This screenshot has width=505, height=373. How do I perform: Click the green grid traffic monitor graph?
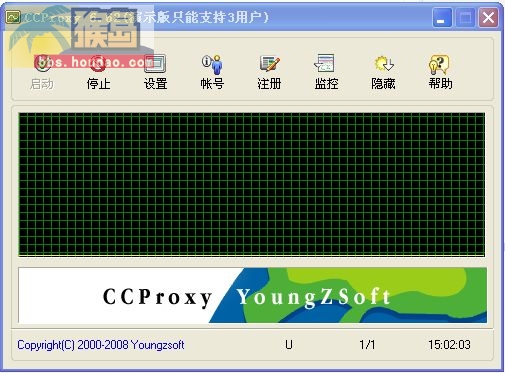click(252, 185)
